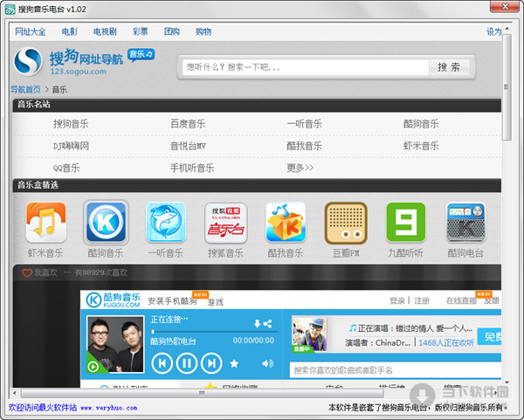Skip to previous track
This screenshot has height=420, width=524.
coord(162,363)
